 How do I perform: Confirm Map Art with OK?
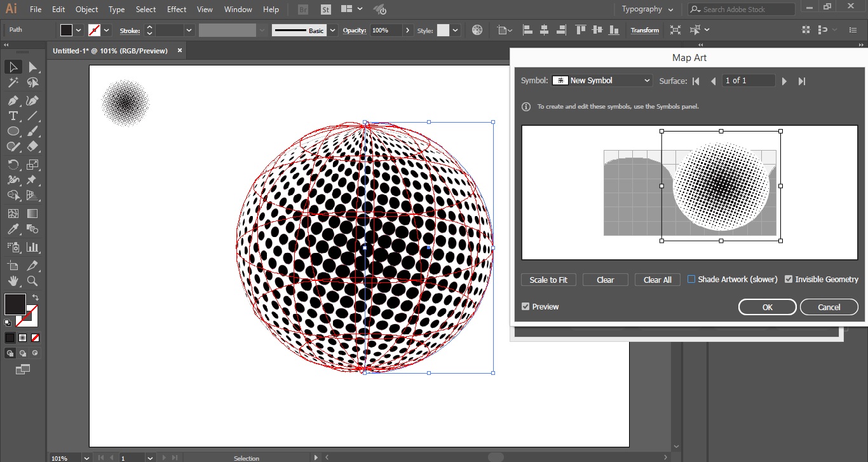768,307
